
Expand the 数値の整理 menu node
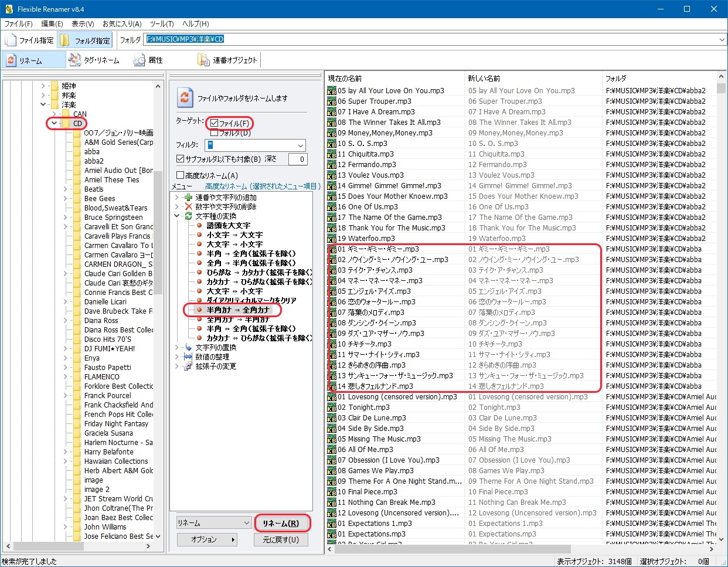coord(177,357)
